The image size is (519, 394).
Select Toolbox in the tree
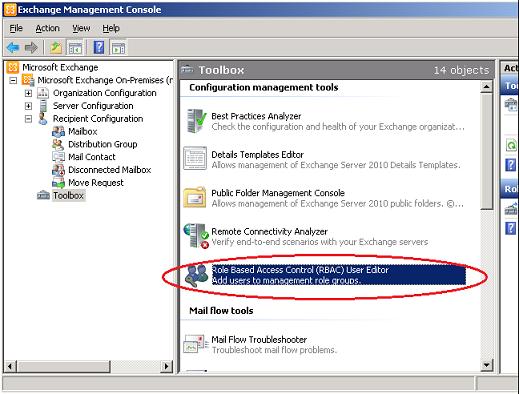pyautogui.click(x=68, y=195)
